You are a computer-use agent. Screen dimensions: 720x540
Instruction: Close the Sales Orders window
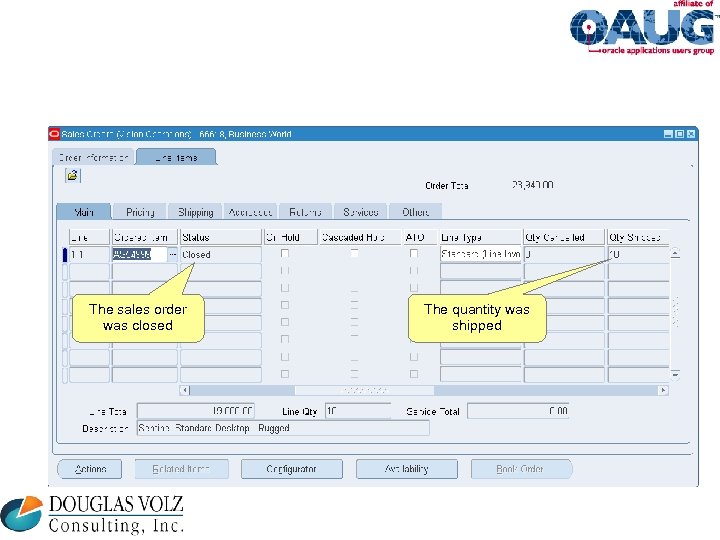pos(691,134)
